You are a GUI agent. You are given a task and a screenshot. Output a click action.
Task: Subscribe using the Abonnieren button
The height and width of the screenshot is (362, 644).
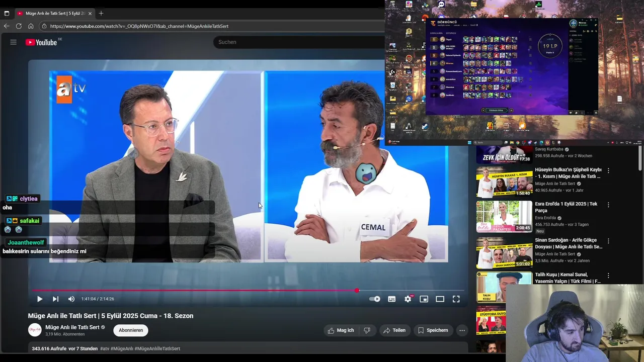(131, 330)
